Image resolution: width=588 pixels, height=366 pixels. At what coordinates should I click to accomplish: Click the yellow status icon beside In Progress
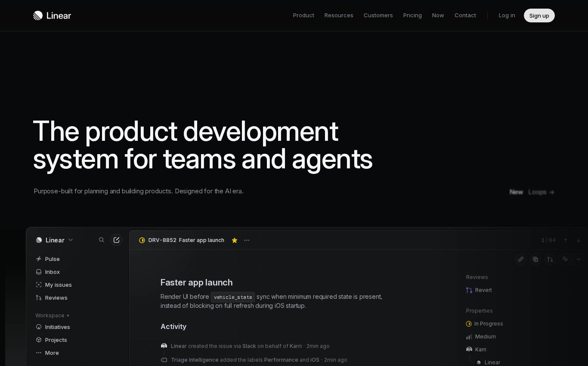pos(469,324)
